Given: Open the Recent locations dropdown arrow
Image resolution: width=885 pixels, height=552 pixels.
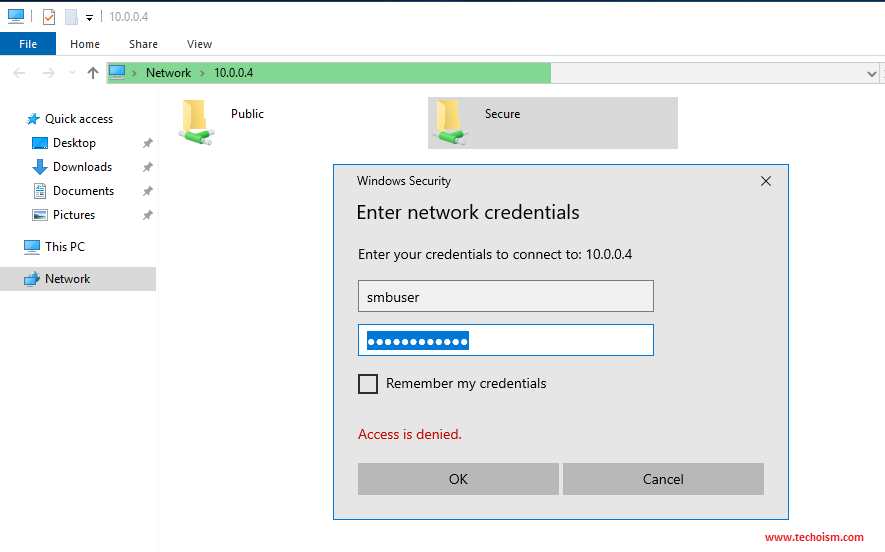Looking at the screenshot, I should tap(72, 73).
